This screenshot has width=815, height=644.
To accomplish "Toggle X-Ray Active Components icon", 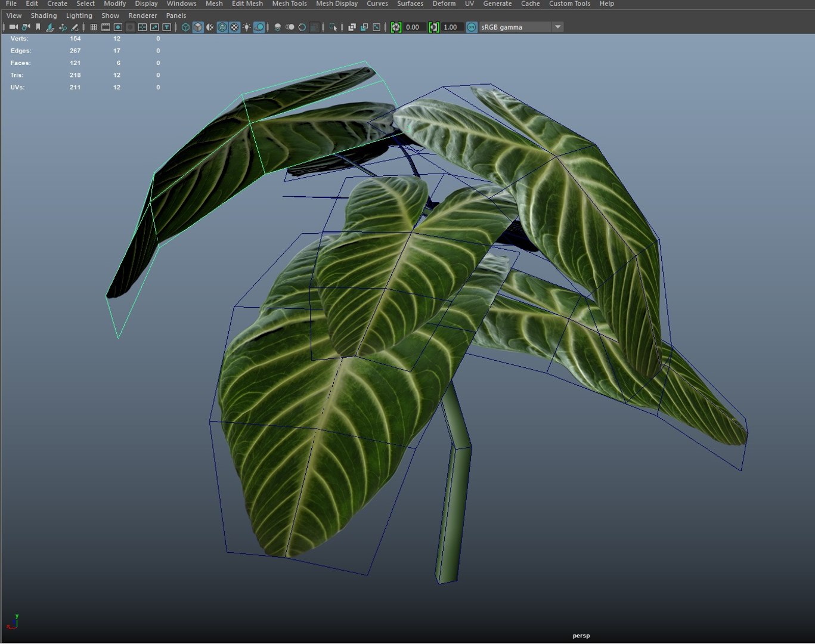I will [x=364, y=27].
